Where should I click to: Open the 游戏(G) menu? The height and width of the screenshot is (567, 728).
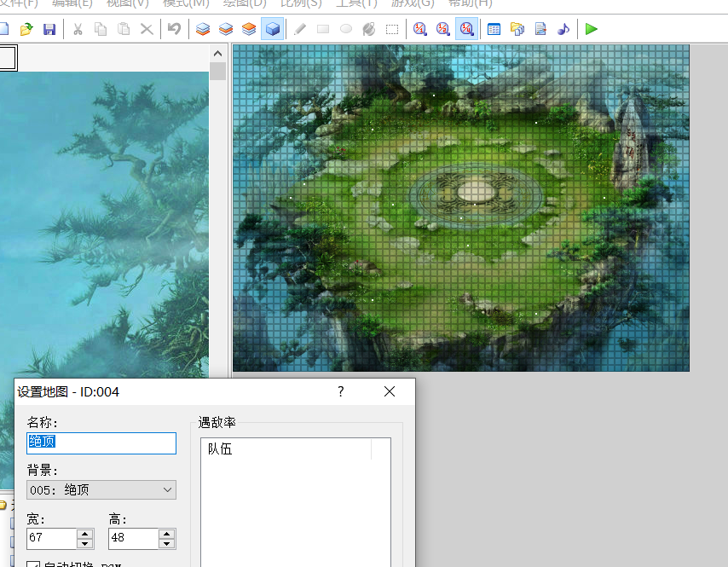coord(413,3)
